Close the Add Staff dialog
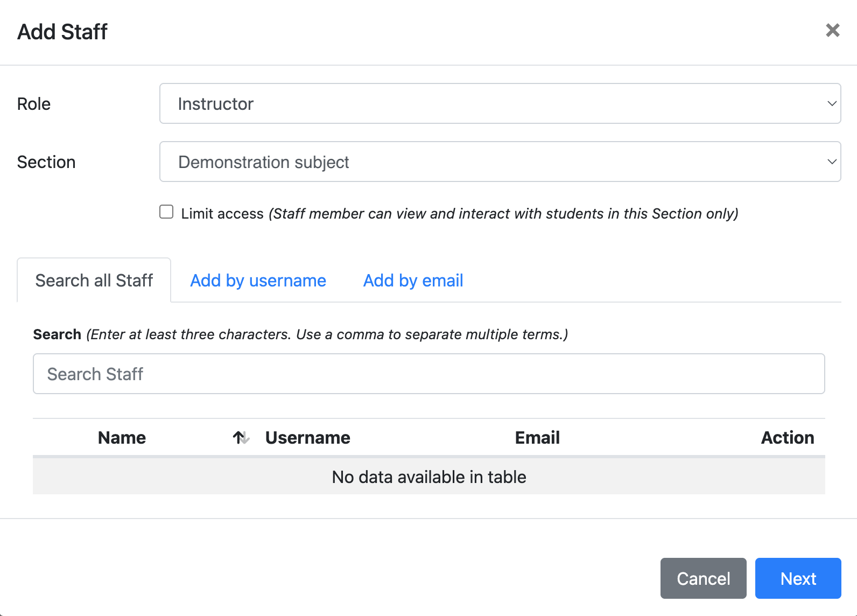Viewport: 857px width, 616px height. (832, 31)
